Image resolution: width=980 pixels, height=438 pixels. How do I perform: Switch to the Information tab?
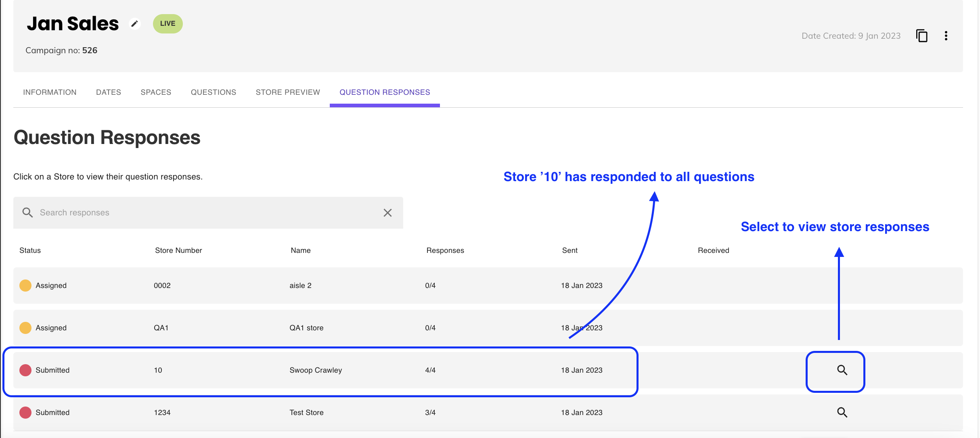point(50,92)
